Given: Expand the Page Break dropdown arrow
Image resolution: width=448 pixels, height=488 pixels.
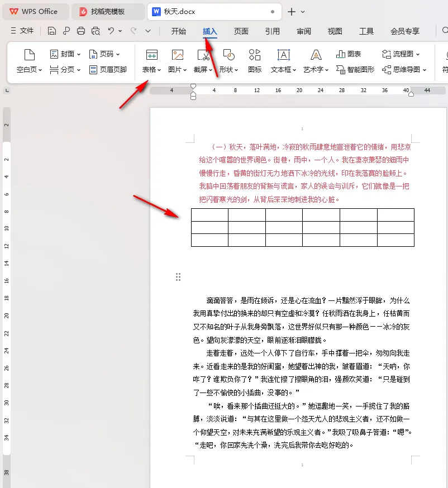Looking at the screenshot, I should 79,70.
